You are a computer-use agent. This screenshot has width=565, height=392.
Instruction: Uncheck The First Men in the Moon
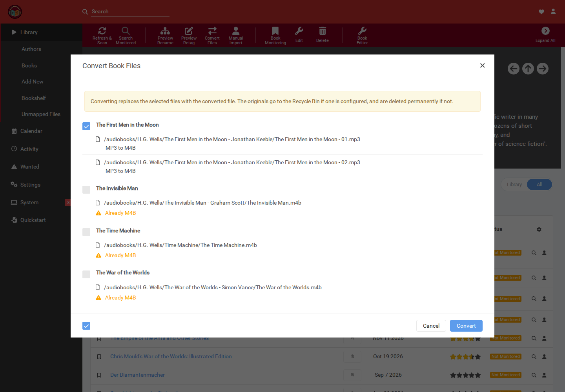[x=86, y=126]
